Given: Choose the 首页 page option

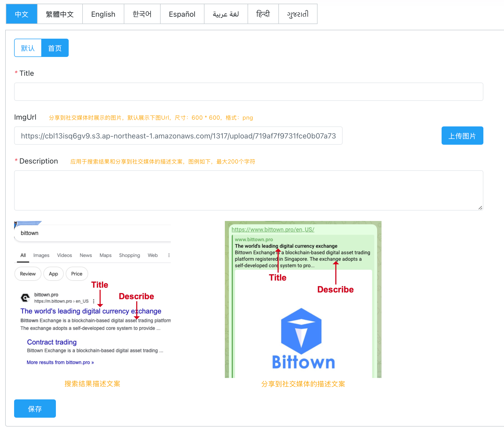Looking at the screenshot, I should point(55,48).
